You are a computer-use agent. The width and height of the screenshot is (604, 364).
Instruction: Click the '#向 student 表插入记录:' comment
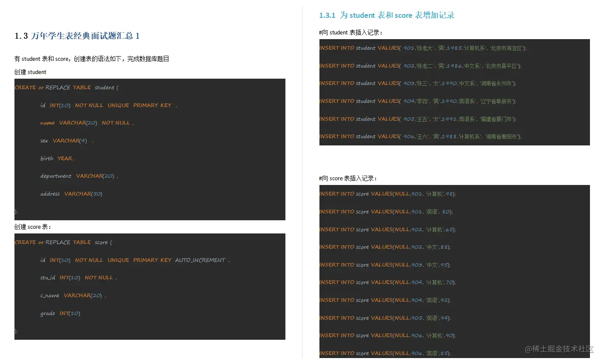click(351, 32)
